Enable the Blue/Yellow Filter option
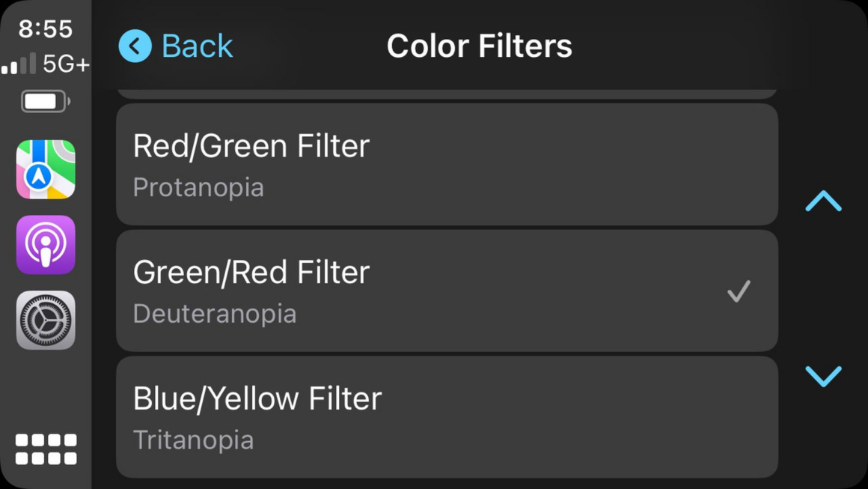868x489 pixels. (x=447, y=416)
